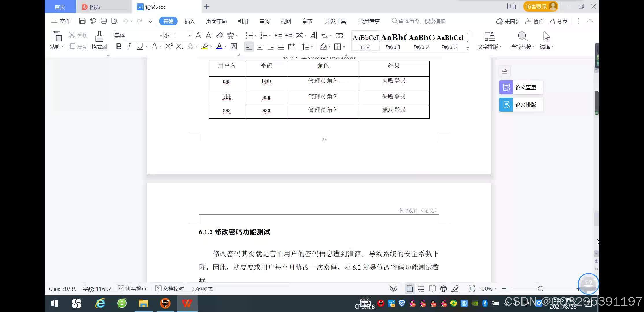Image resolution: width=644 pixels, height=312 pixels.
Task: Increase font size with A+ icon
Action: pos(199,35)
